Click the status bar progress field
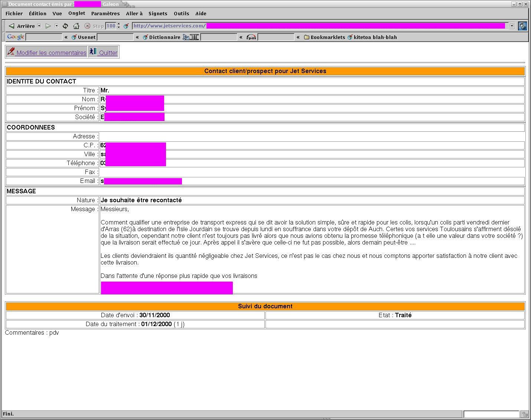Image resolution: width=531 pixels, height=420 pixels. tap(491, 414)
